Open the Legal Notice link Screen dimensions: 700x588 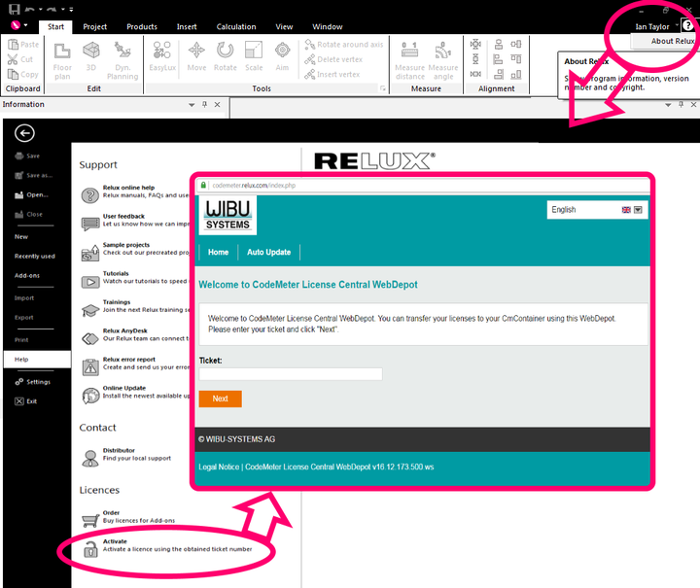(x=218, y=467)
